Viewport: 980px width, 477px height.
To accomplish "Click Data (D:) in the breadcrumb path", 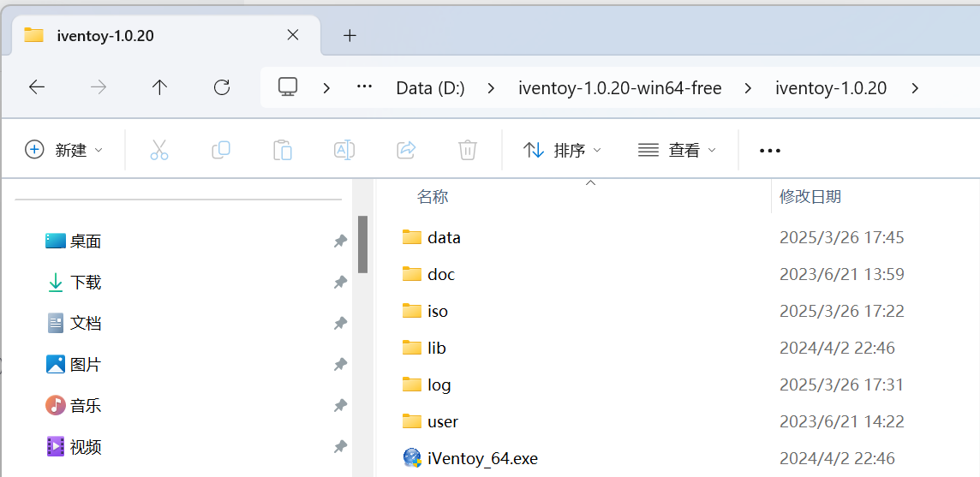I will pyautogui.click(x=430, y=88).
